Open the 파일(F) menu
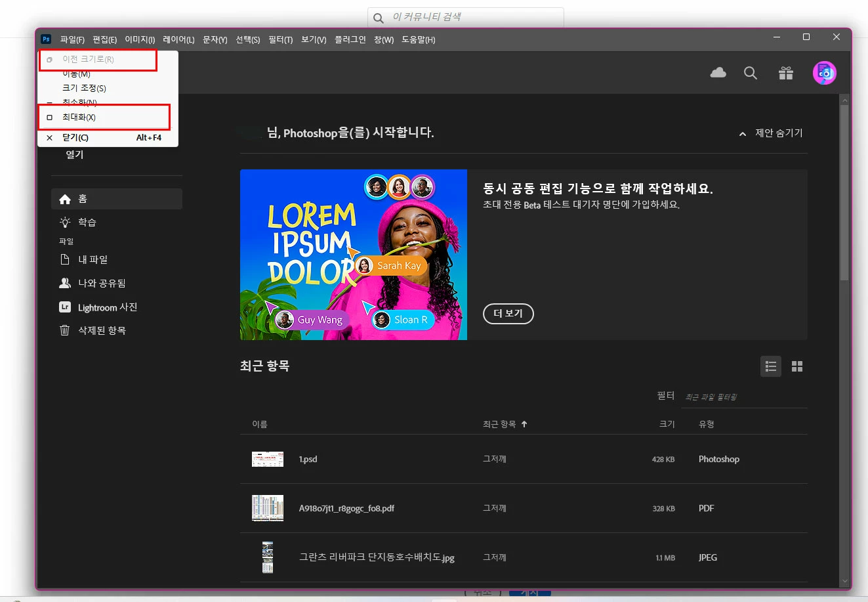The image size is (868, 602). pos(72,40)
